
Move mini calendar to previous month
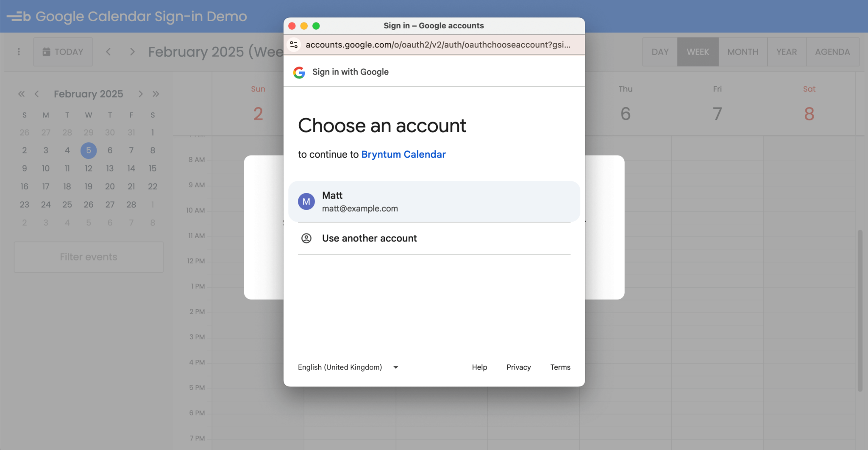(x=37, y=94)
